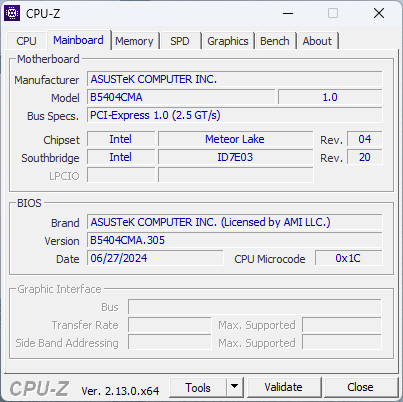Go to the Graphics tab
This screenshot has width=403, height=402.
228,41
